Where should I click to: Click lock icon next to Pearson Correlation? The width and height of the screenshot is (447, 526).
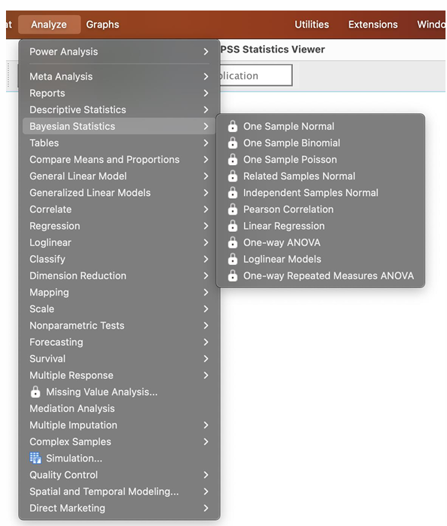[x=232, y=209]
